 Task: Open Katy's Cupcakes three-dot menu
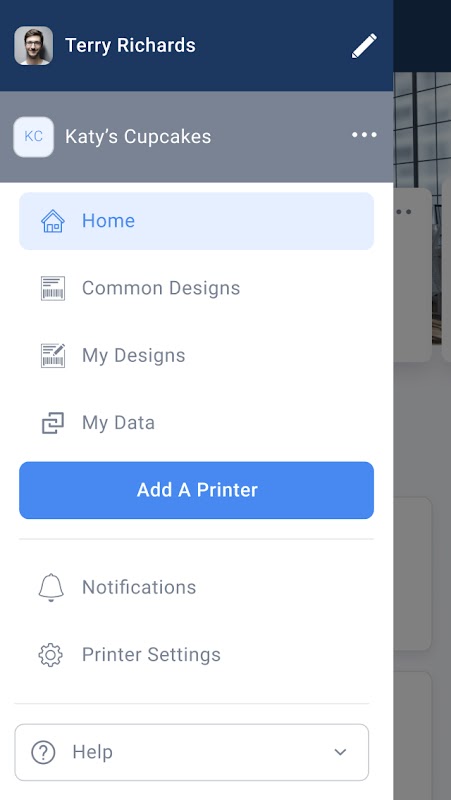pyautogui.click(x=364, y=135)
